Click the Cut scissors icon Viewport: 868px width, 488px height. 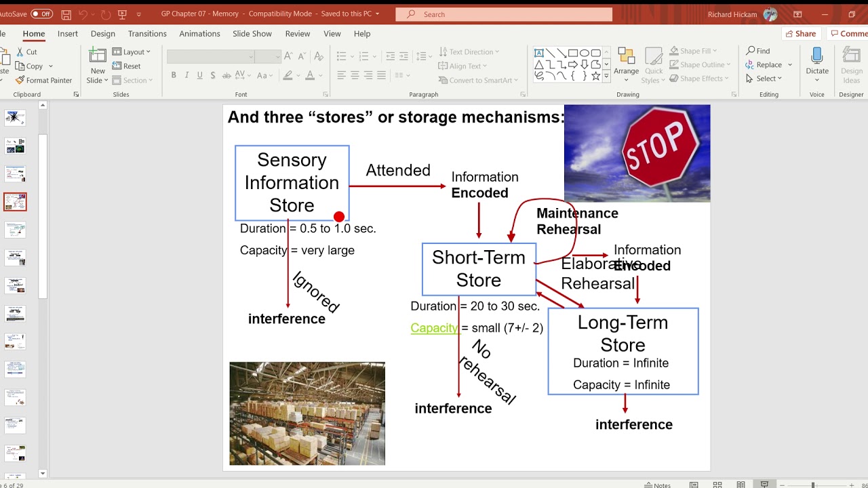pos(20,52)
